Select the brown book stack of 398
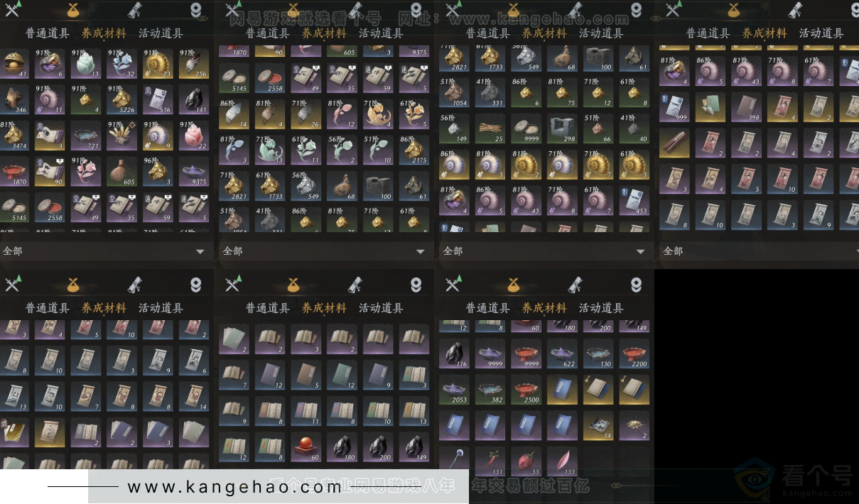Screen dimensions: 859x504 click(x=746, y=106)
